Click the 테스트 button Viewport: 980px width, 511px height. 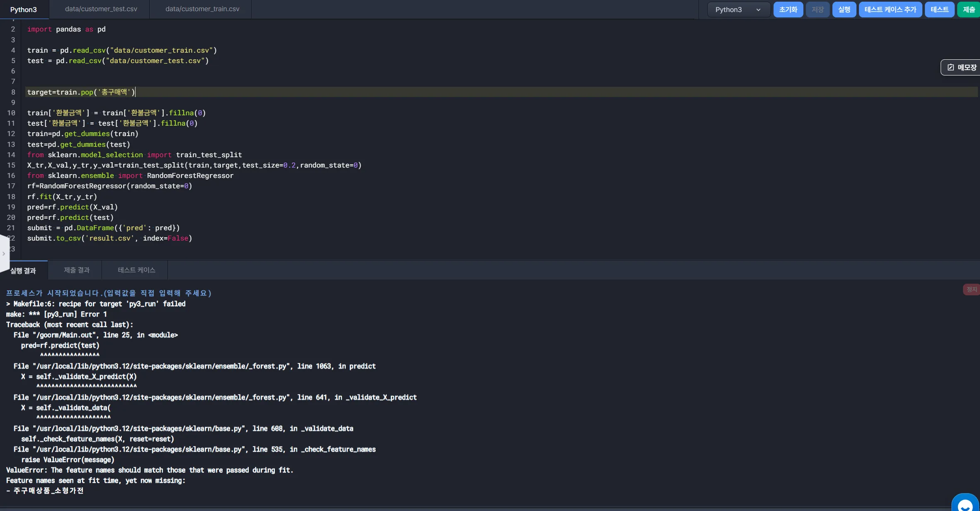(x=939, y=9)
